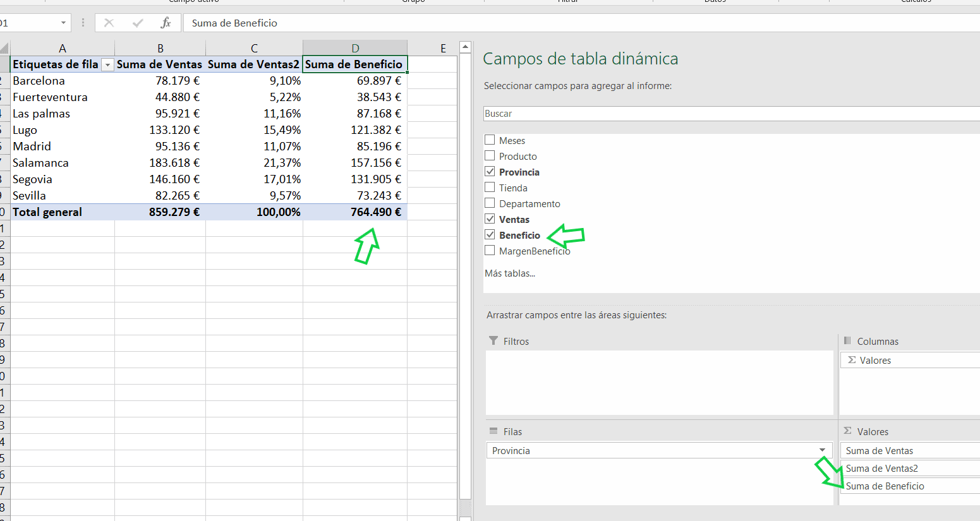Uncheck the Provincia field checkbox
980x521 pixels.
pyautogui.click(x=490, y=172)
